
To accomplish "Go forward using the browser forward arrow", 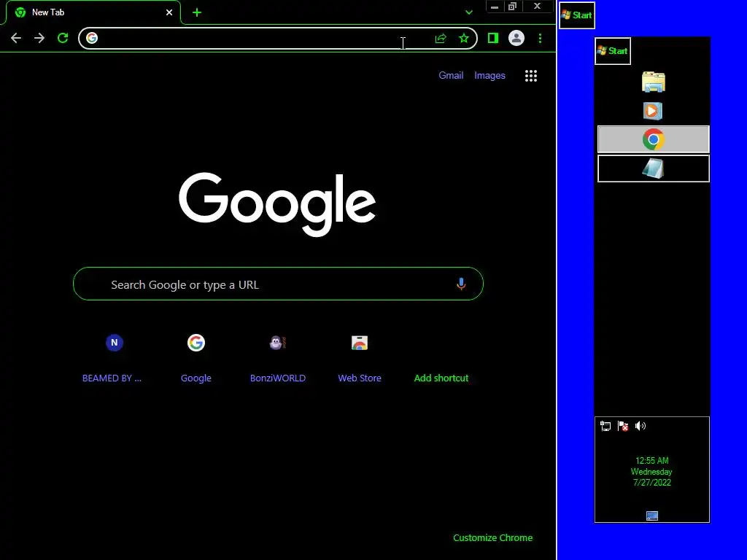I will pyautogui.click(x=39, y=38).
